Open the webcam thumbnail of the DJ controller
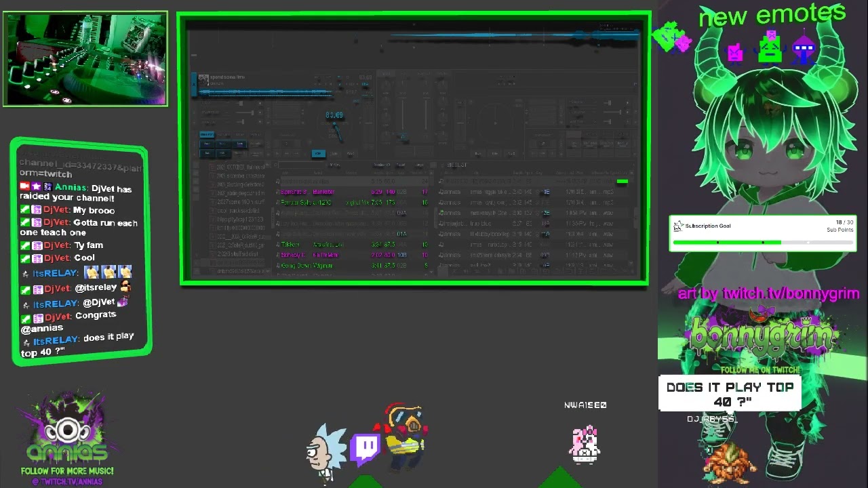Screen dimensions: 868x488 coord(85,59)
